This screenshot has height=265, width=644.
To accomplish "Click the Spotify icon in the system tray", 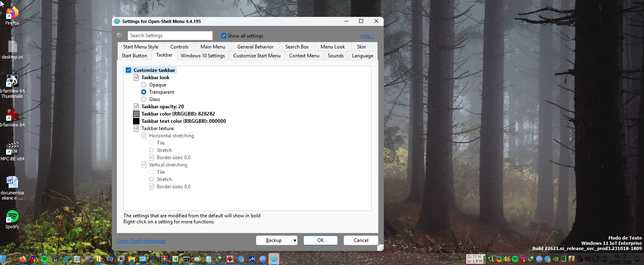I will click(515, 259).
